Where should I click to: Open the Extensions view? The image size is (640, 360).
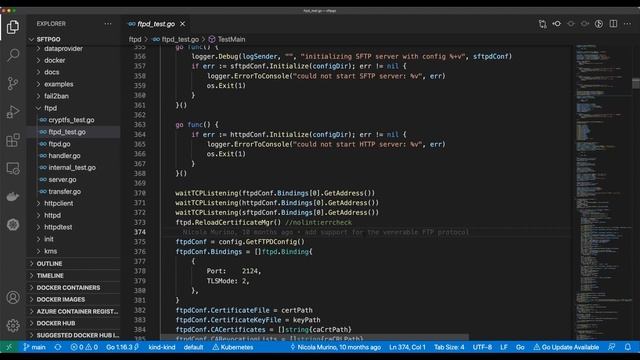click(13, 140)
